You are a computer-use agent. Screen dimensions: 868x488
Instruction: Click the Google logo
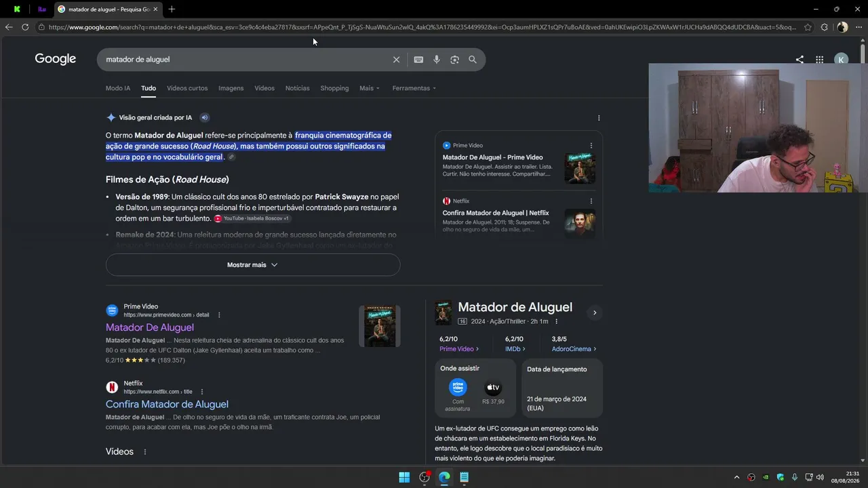tap(56, 59)
